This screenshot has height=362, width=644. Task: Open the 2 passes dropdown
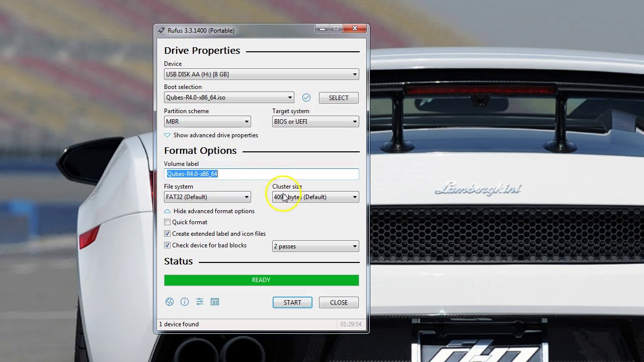click(x=315, y=246)
